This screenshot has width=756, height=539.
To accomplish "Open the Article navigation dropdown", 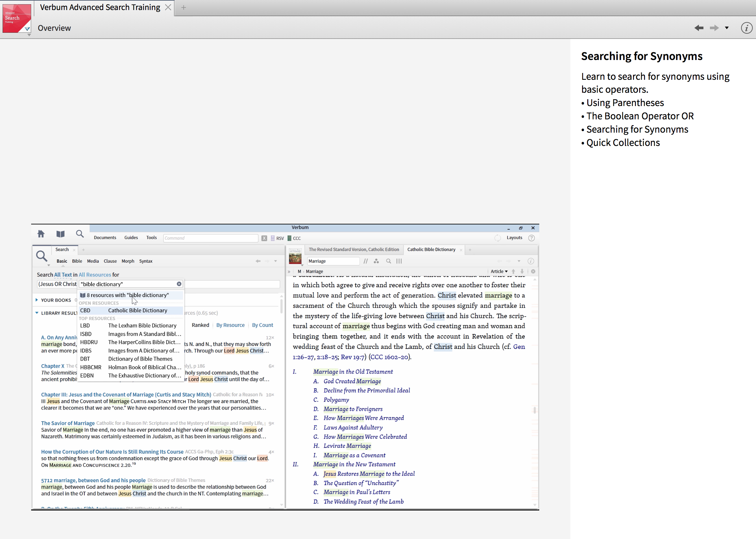I will coord(499,271).
